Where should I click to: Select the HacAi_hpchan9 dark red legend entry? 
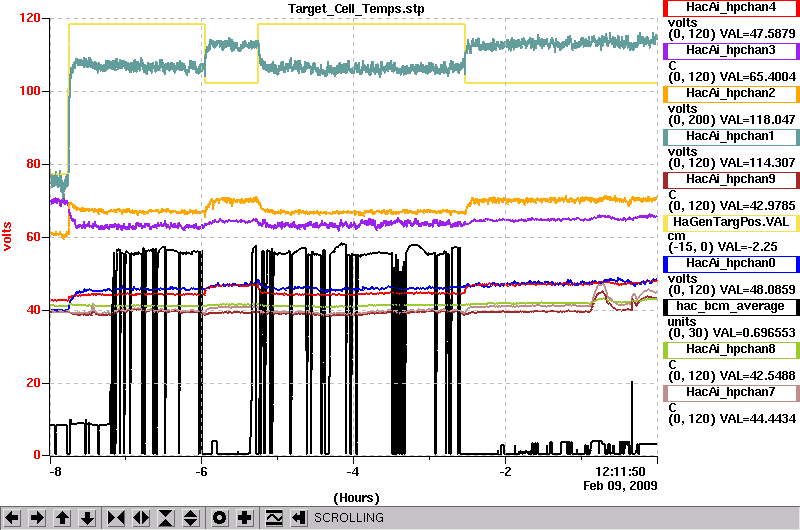(x=731, y=180)
